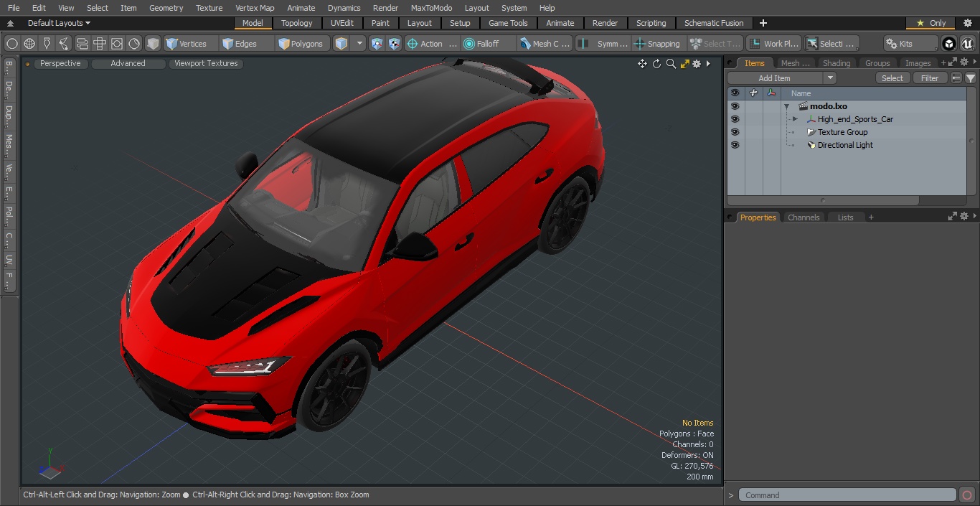Switch to Edges selection mode
Viewport: 980px width, 506px height.
(247, 44)
